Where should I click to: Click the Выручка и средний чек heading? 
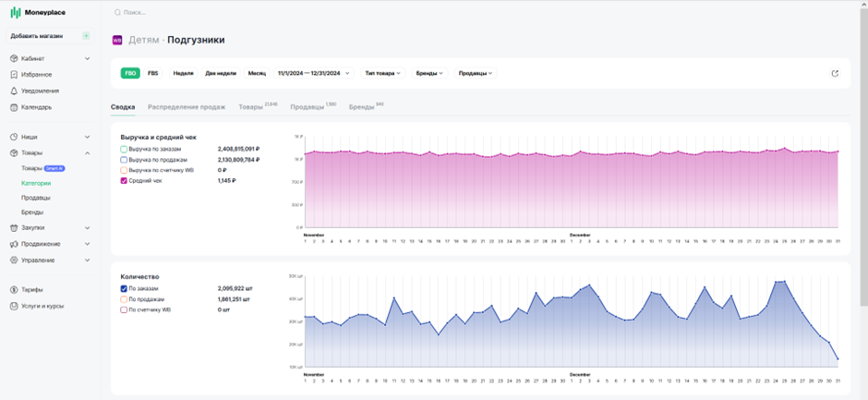click(158, 137)
